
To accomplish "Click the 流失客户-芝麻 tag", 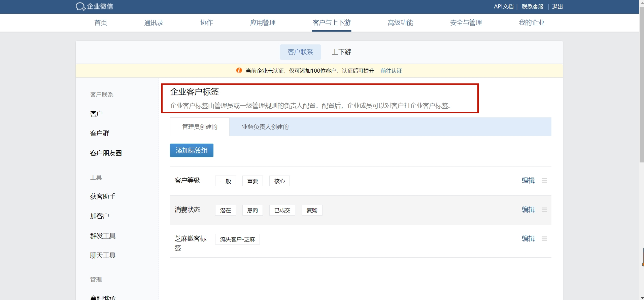I will point(237,239).
